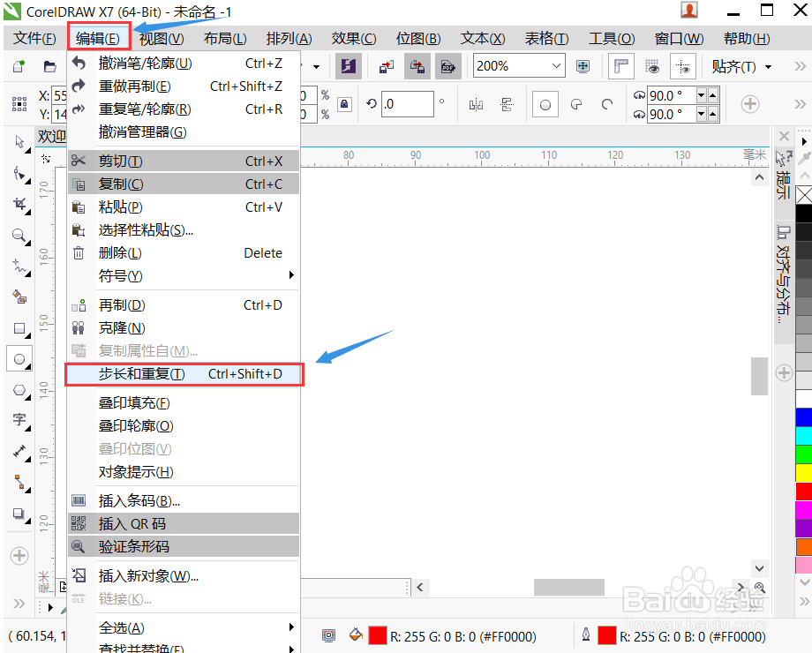This screenshot has height=653, width=812.
Task: Select the Pick tool in toolbox
Action: pyautogui.click(x=19, y=142)
